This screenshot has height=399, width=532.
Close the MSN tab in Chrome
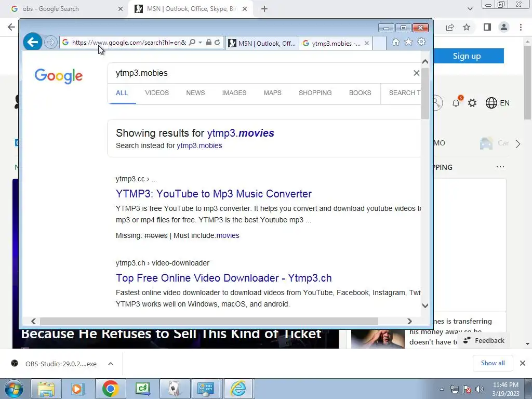tap(245, 9)
